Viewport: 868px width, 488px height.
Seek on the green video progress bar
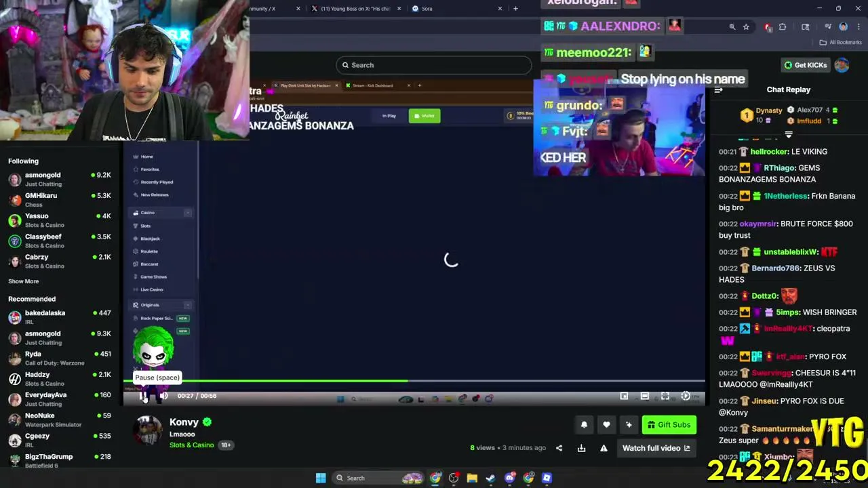pyautogui.click(x=414, y=381)
